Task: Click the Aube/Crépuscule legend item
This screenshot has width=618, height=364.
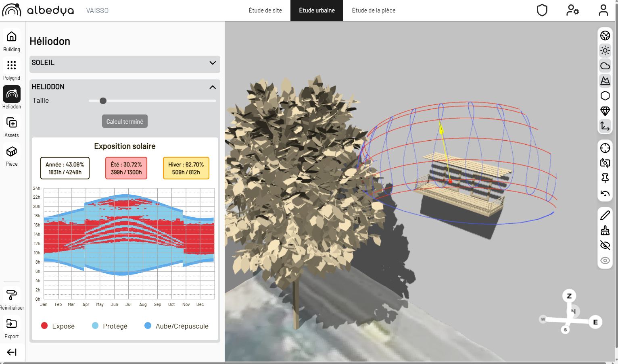Action: (x=176, y=326)
